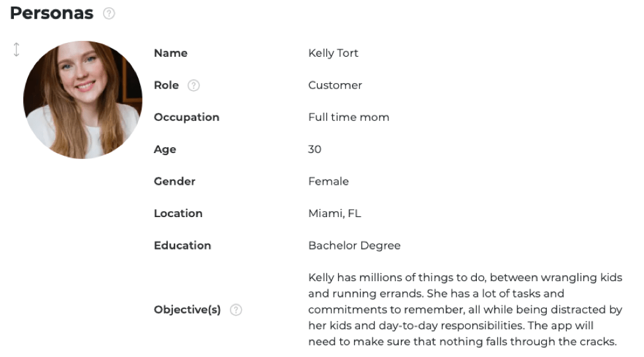Screen dimensions: 644x357
Task: Select the persona profile photo
Action: point(83,100)
